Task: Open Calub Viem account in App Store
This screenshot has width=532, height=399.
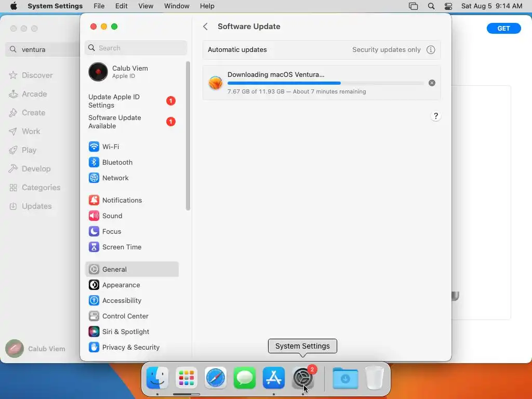Action: pyautogui.click(x=35, y=349)
